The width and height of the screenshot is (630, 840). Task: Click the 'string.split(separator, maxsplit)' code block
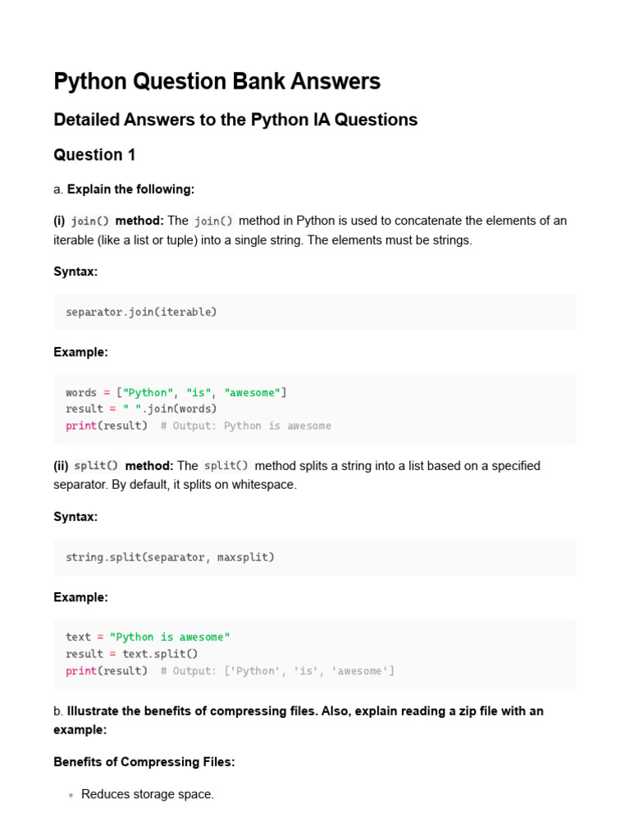point(170,558)
